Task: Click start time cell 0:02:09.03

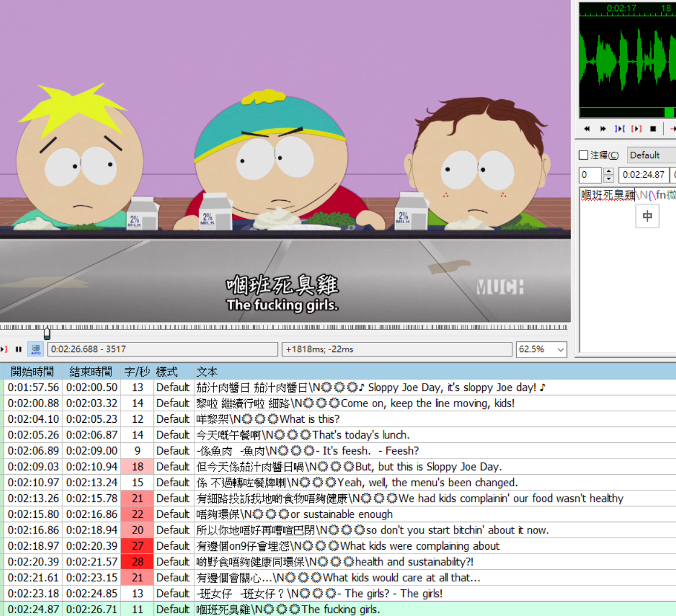Action: [x=33, y=467]
